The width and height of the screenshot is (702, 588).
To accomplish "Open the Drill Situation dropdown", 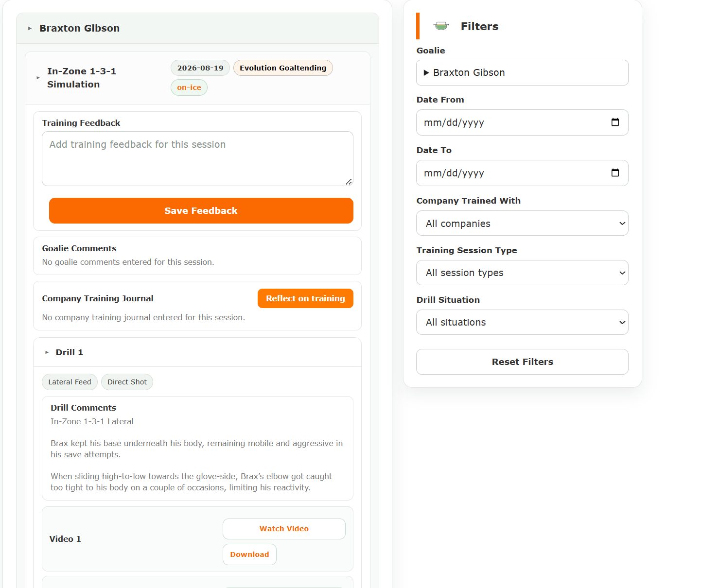I will point(522,322).
